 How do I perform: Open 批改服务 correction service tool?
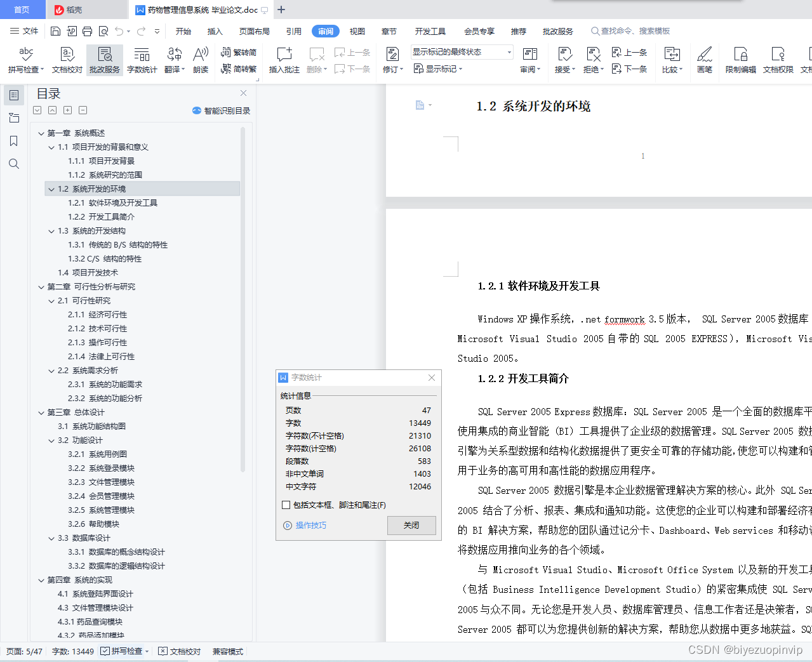[105, 60]
